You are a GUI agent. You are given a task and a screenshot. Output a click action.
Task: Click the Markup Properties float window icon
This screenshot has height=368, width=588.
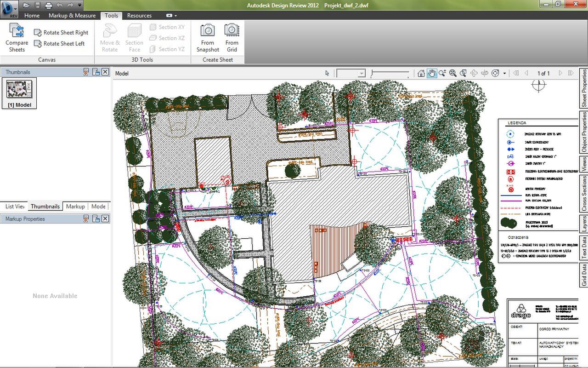[96, 219]
